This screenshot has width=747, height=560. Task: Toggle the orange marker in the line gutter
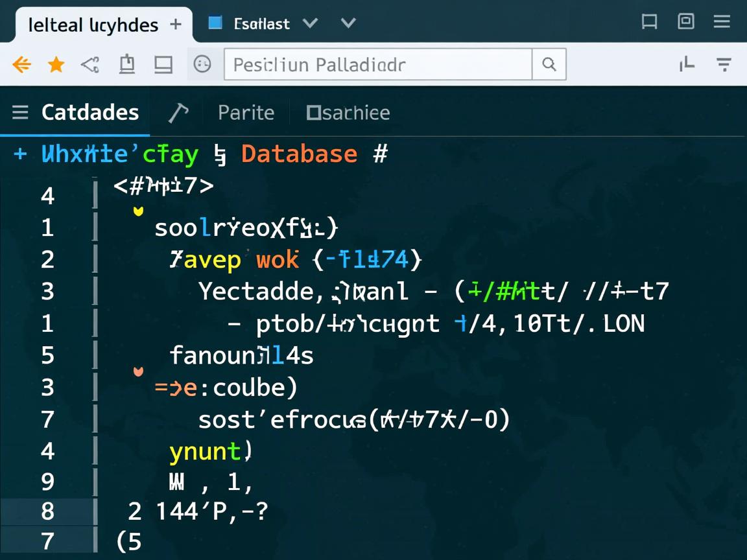(x=138, y=372)
